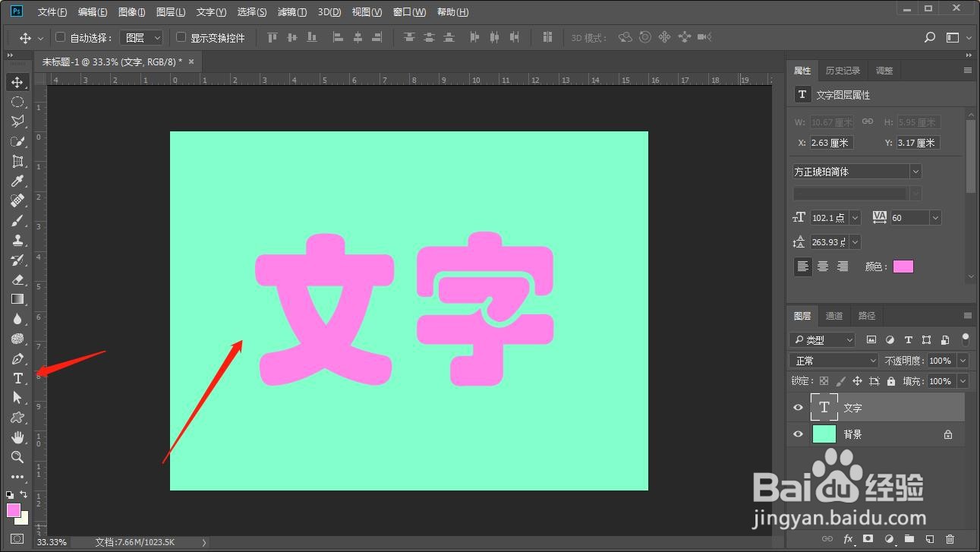The width and height of the screenshot is (980, 552).
Task: Click the X position 2.63 厘米 field
Action: [832, 143]
